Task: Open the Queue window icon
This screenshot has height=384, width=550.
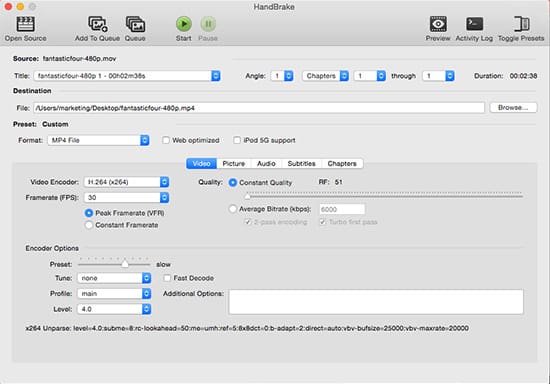Action: click(x=135, y=24)
